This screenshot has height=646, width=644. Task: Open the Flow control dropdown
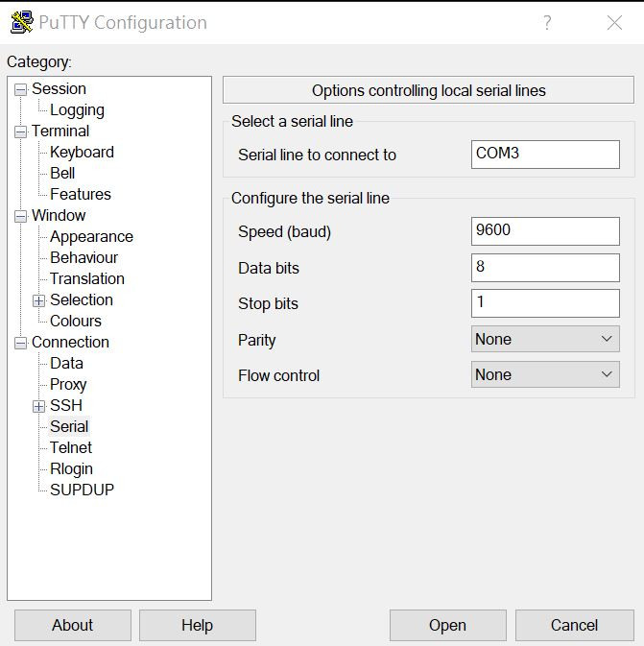point(545,374)
